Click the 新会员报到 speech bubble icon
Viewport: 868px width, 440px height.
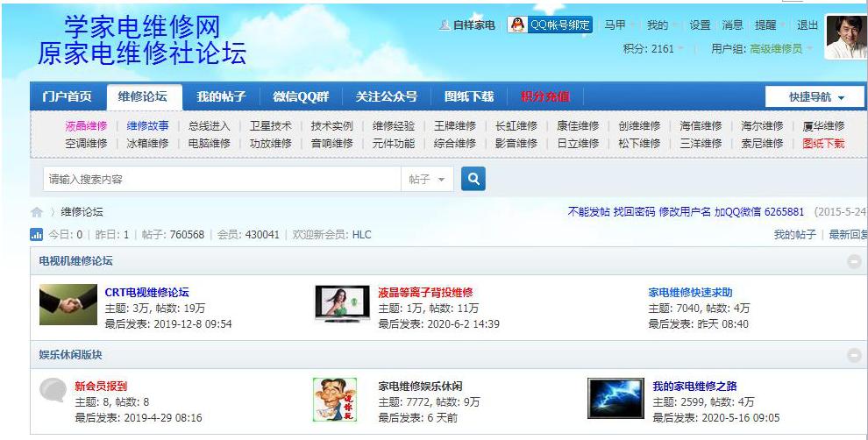tap(53, 391)
